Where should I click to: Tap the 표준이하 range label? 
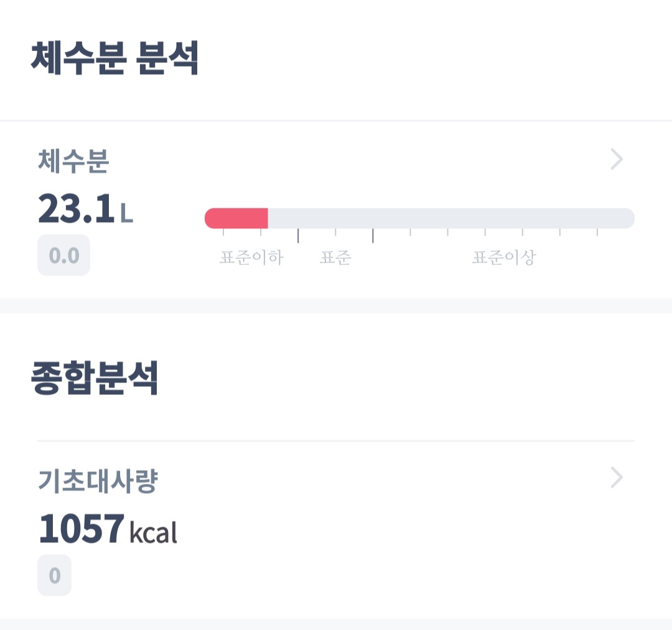pos(251,257)
